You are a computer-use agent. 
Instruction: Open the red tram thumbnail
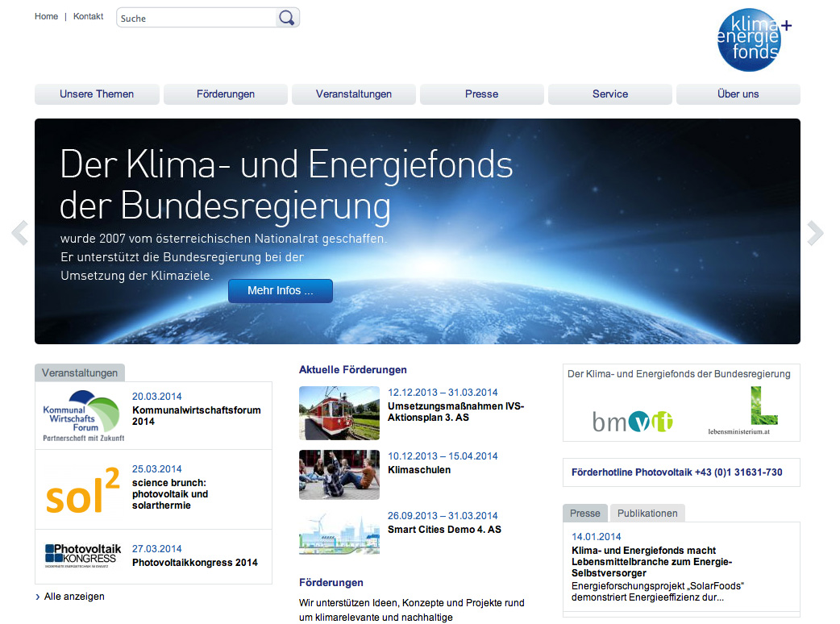pos(339,413)
